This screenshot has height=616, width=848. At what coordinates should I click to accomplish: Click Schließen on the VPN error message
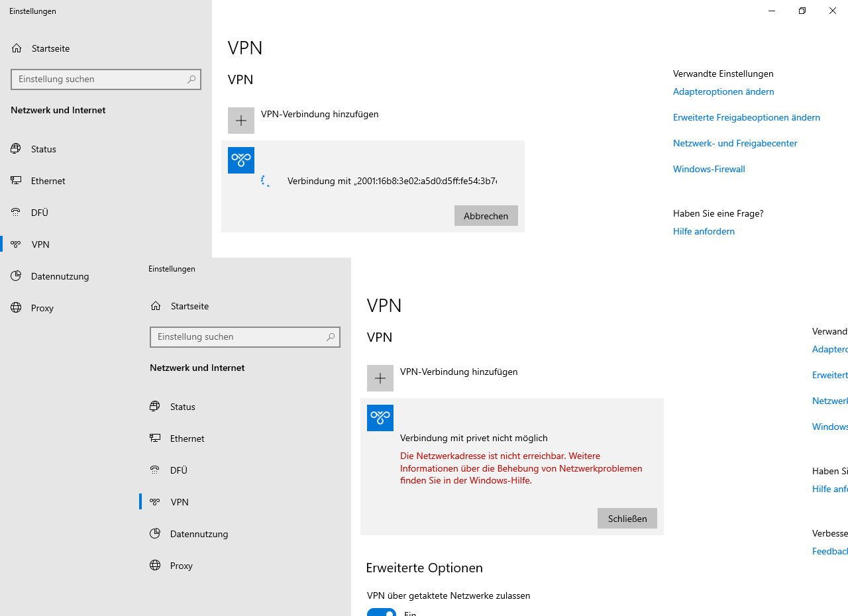pos(627,518)
